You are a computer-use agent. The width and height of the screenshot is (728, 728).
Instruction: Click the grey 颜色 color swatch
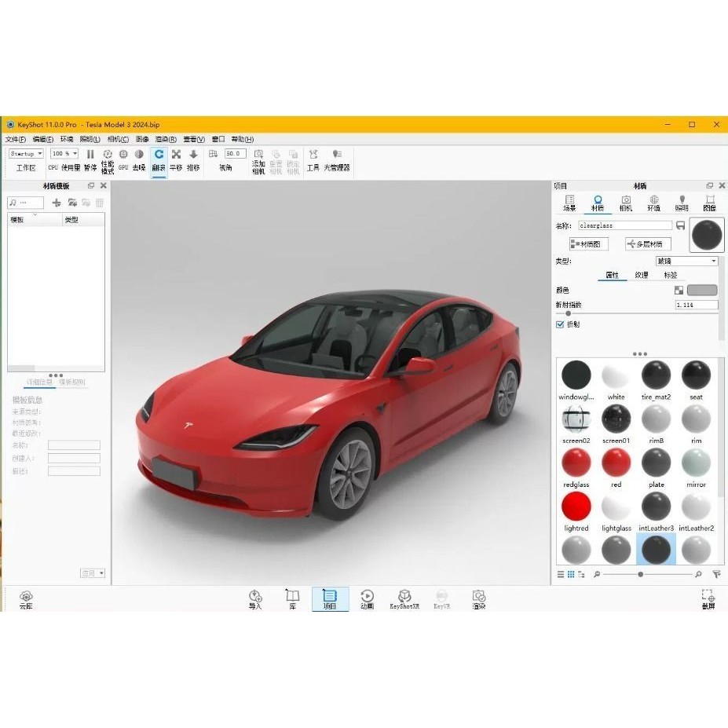tap(702, 291)
